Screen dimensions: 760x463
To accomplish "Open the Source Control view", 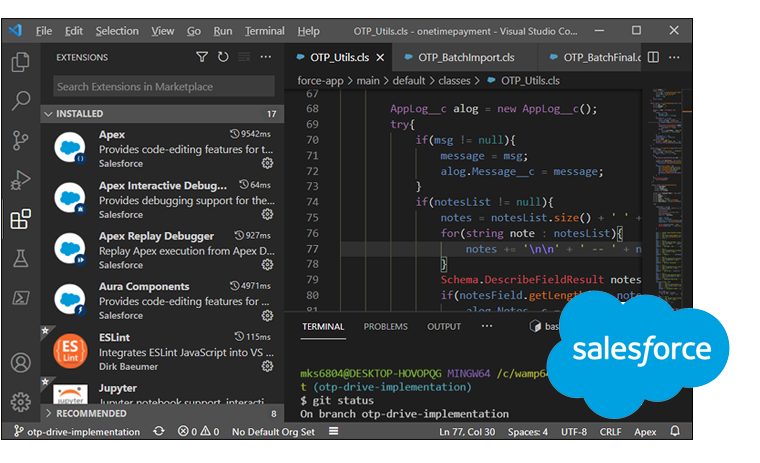I will point(20,141).
